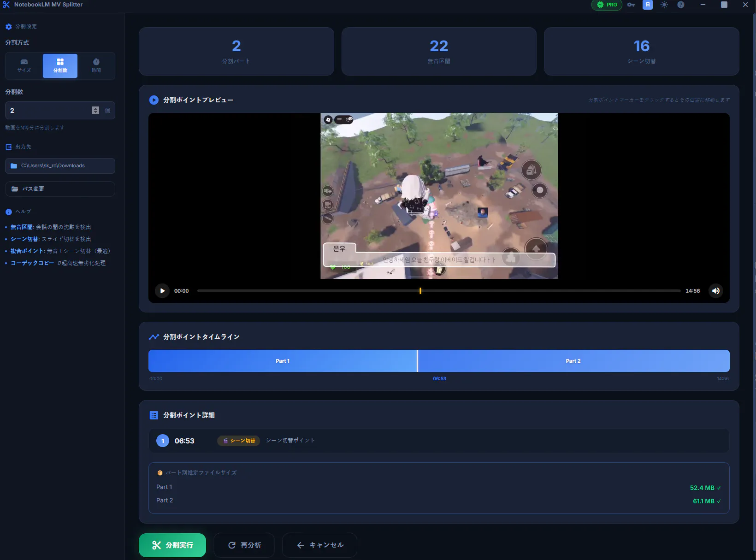Click the 06:53 split marker on timeline

(x=417, y=361)
